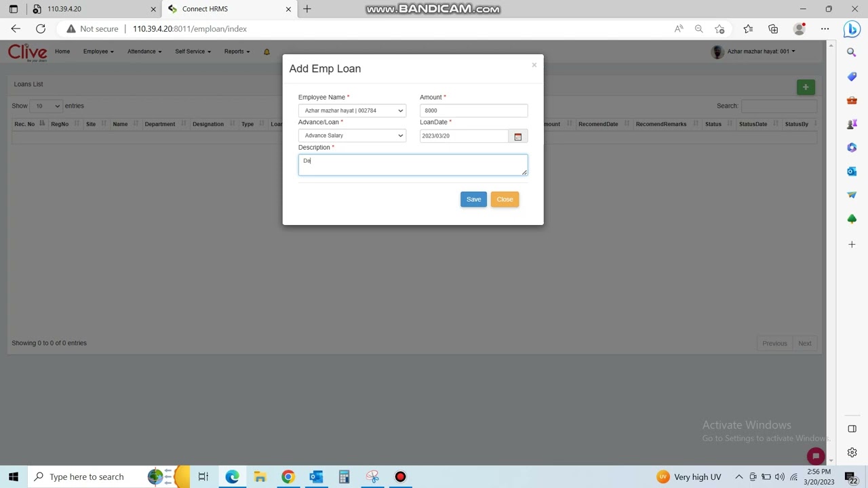Click the green add loan plus button
Screen dimensions: 868x488
pos(806,87)
